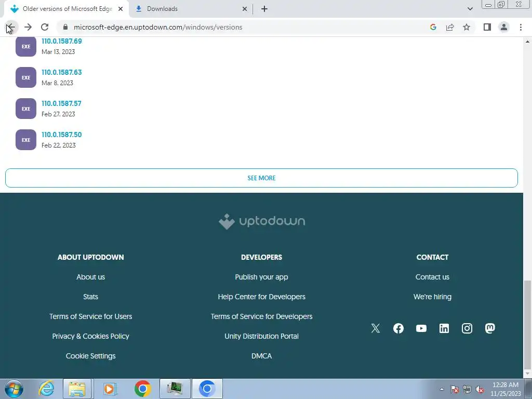532x399 pixels.
Task: Click the SEE MORE button
Action: (261, 178)
